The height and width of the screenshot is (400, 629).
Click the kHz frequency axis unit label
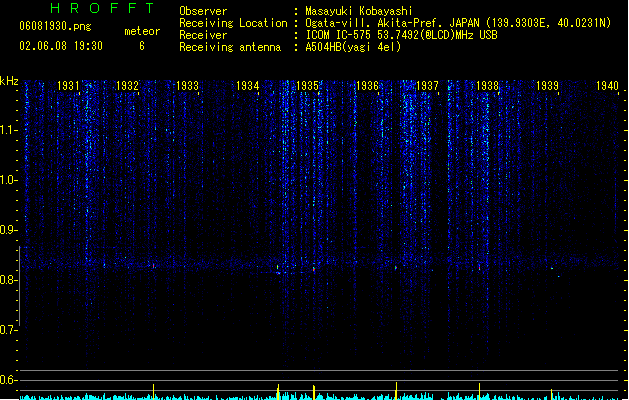pyautogui.click(x=9, y=81)
